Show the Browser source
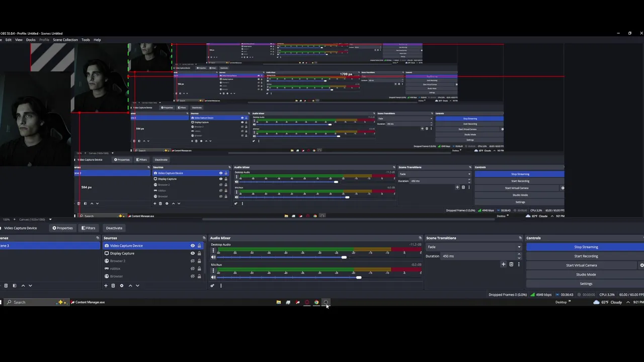 (x=192, y=276)
